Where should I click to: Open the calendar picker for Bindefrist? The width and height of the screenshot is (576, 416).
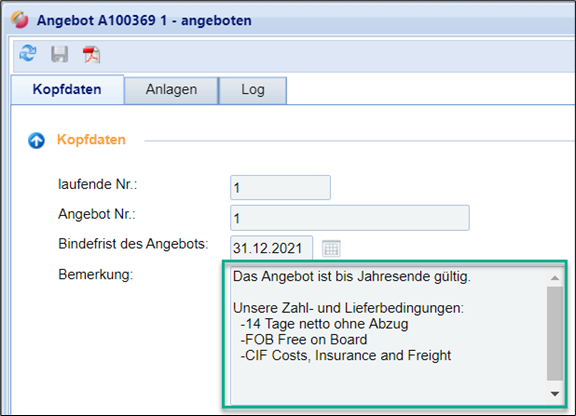331,248
